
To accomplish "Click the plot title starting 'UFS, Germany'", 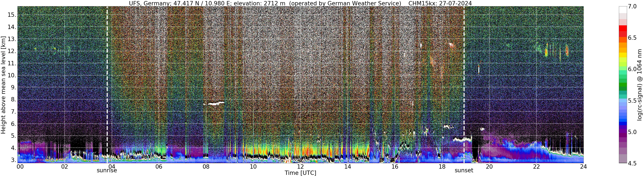I will [x=300, y=3].
